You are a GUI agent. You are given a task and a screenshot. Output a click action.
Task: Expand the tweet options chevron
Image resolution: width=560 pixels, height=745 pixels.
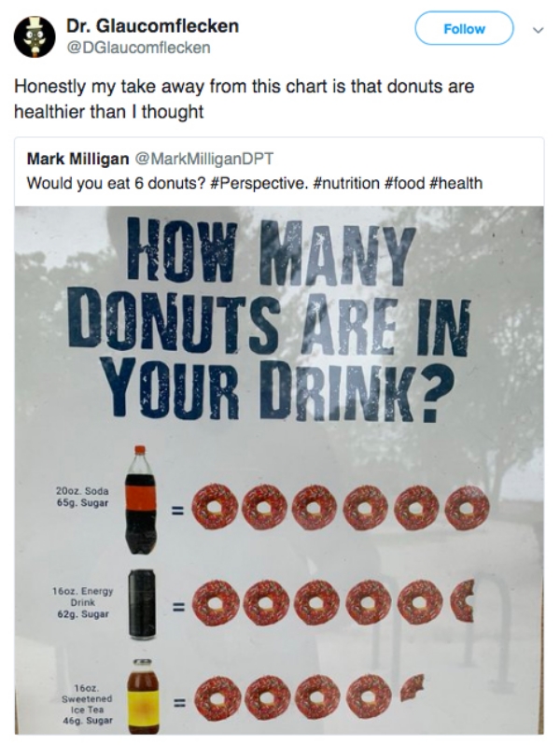point(535,29)
